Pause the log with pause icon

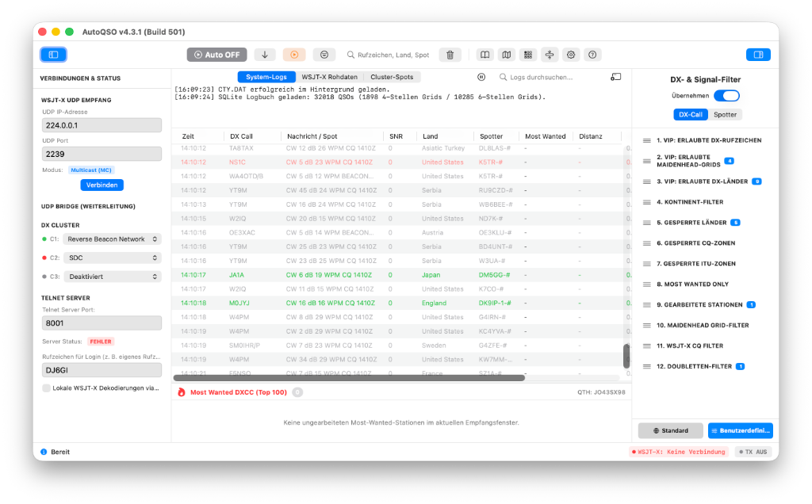481,77
